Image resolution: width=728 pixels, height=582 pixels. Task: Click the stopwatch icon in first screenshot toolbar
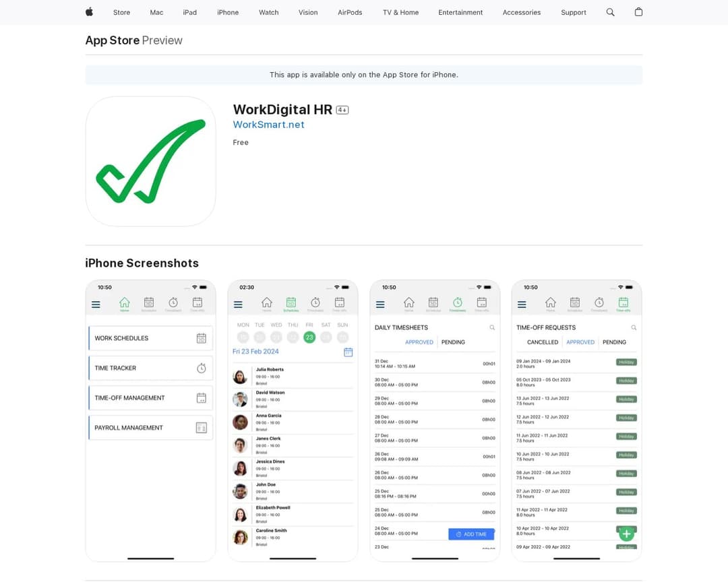click(173, 303)
